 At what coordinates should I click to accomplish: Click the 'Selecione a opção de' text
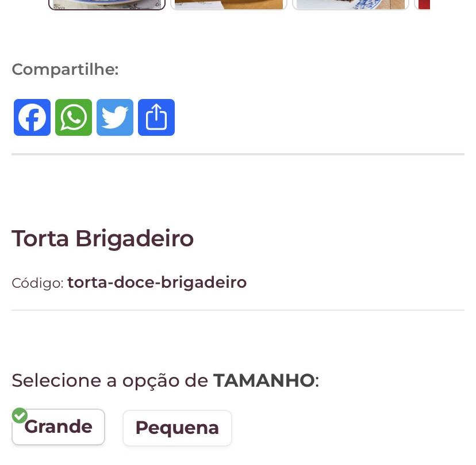110,380
